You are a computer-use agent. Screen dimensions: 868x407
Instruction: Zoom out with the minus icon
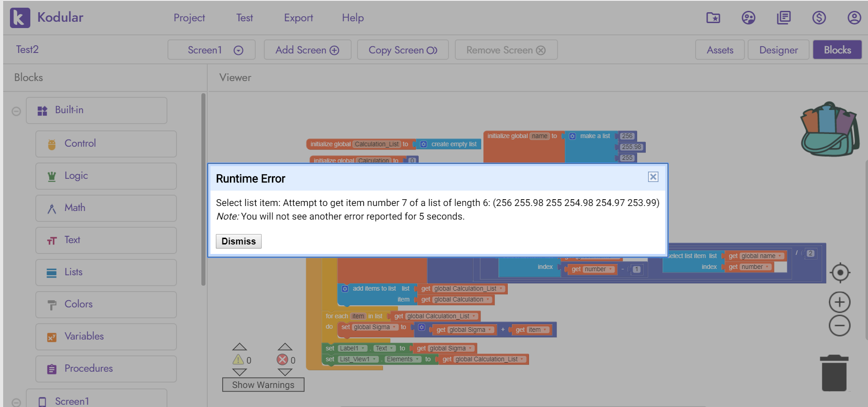click(839, 326)
